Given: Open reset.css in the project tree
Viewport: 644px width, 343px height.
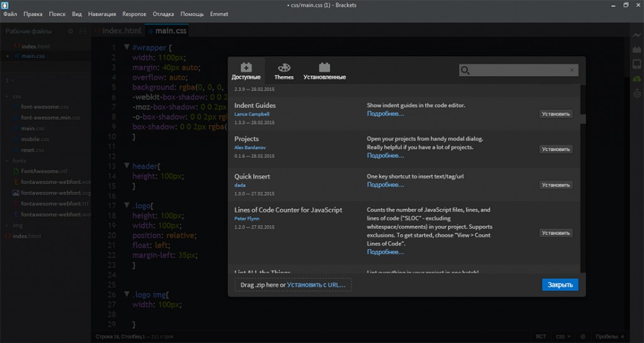Looking at the screenshot, I should (x=32, y=150).
